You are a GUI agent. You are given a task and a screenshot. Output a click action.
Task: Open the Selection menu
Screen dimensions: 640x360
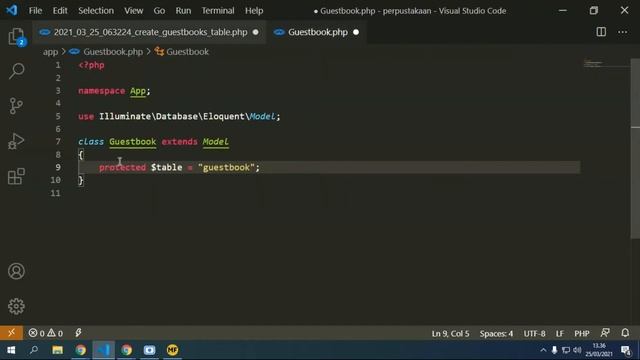pyautogui.click(x=96, y=11)
